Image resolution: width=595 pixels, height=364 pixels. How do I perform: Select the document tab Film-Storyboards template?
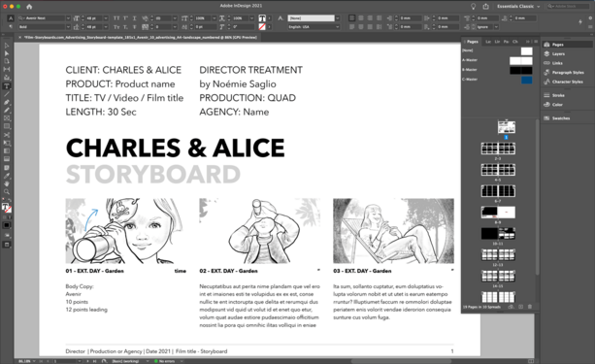point(141,37)
